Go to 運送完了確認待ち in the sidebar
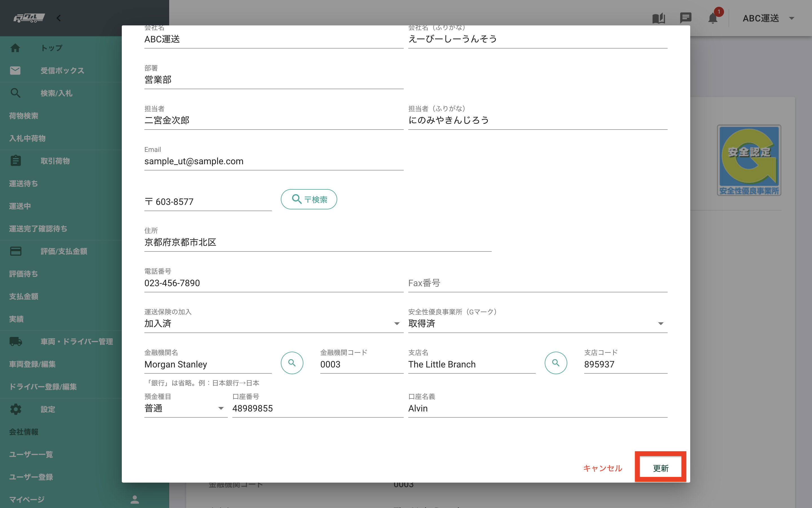This screenshot has width=812, height=508. pyautogui.click(x=38, y=229)
